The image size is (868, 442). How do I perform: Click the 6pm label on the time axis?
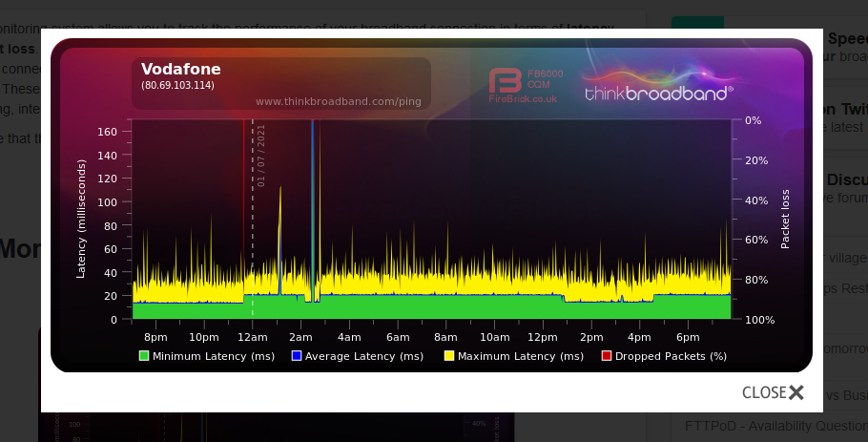[688, 337]
